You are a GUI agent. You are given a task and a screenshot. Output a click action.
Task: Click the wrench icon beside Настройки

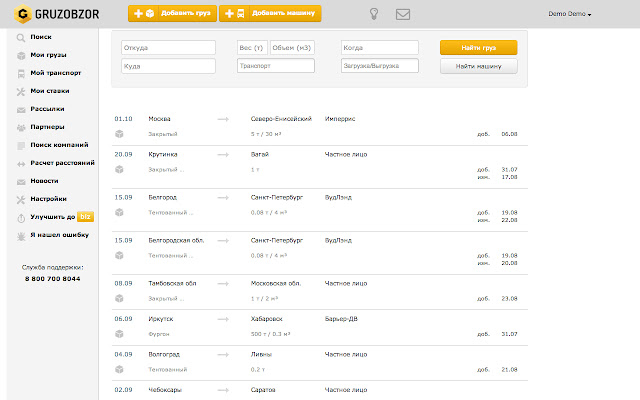tap(21, 200)
